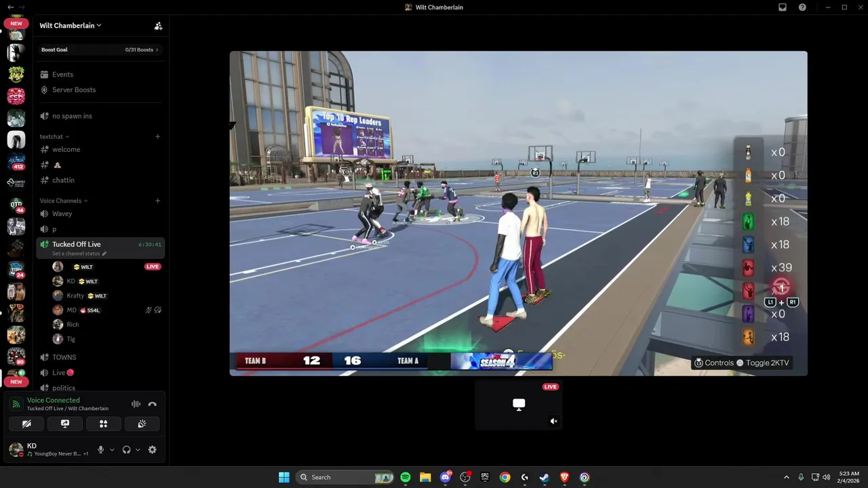Open OBS Studio from the taskbar
Viewport: 868px width, 488px height.
465,477
